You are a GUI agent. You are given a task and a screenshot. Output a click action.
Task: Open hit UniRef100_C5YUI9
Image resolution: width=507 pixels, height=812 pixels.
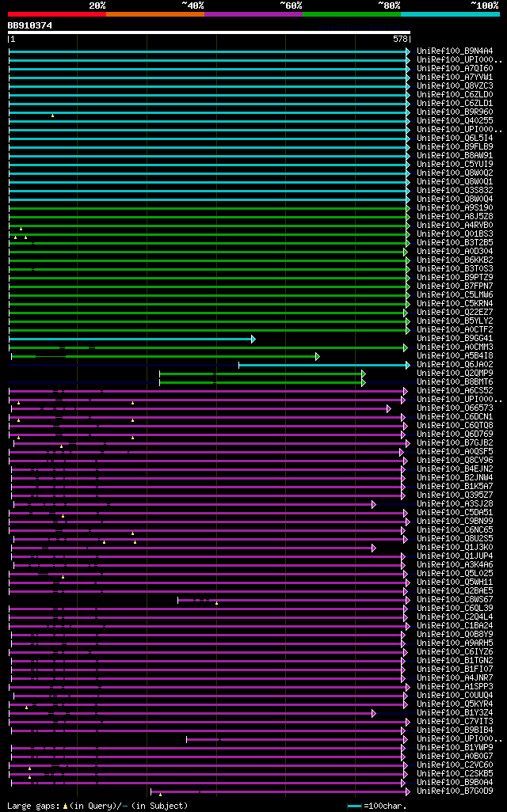tap(456, 164)
